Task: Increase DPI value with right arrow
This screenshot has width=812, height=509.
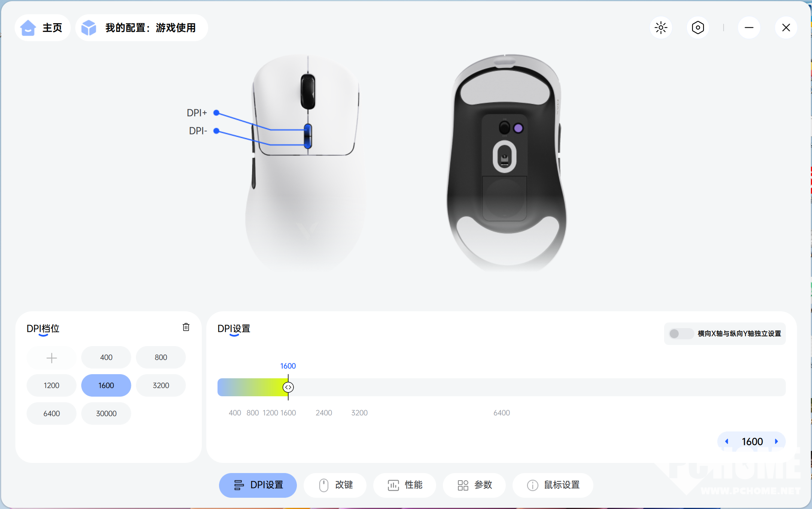Action: pos(776,442)
